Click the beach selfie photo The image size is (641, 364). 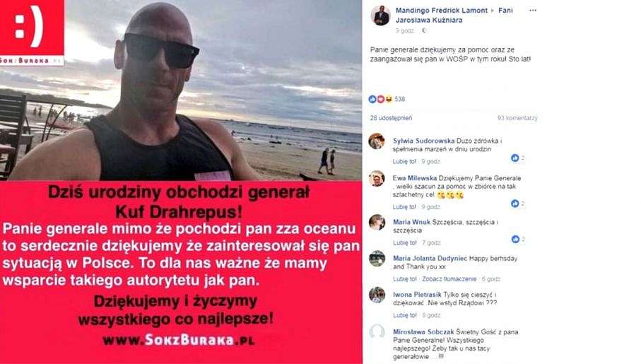point(181,90)
